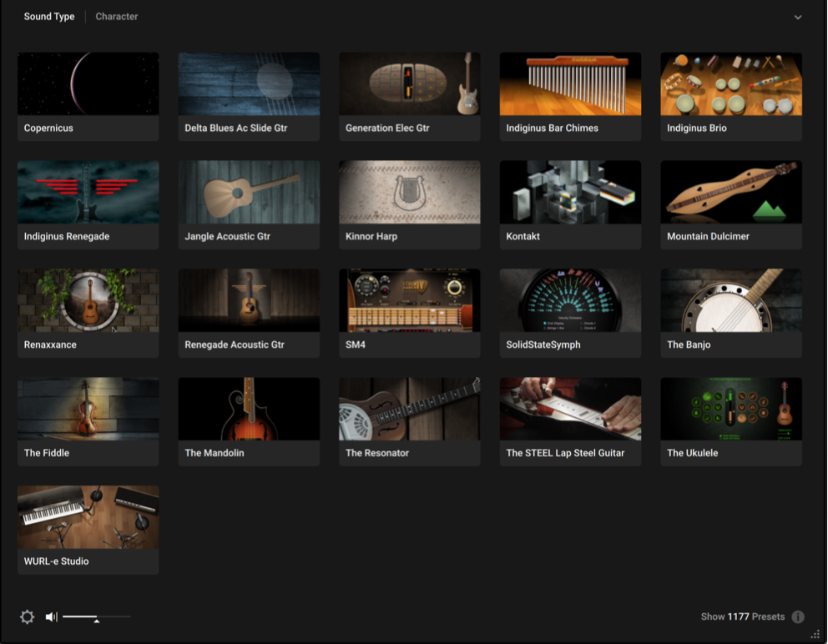The width and height of the screenshot is (828, 644).
Task: Click the Kinnor Harp label
Action: tap(371, 236)
